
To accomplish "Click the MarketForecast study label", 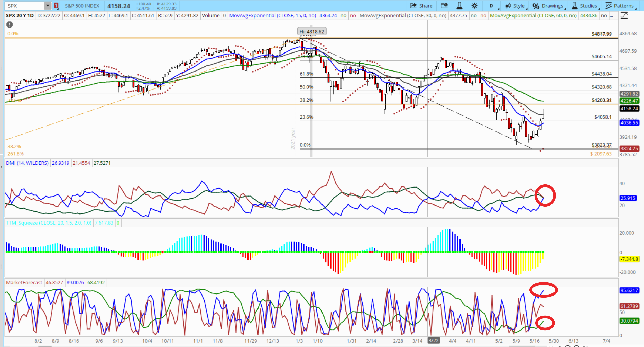I will coord(24,283).
